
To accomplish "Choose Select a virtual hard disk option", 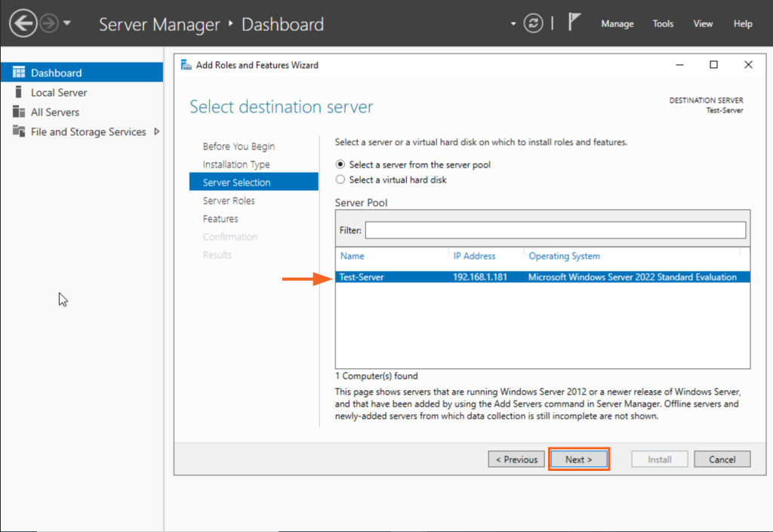I will point(340,180).
